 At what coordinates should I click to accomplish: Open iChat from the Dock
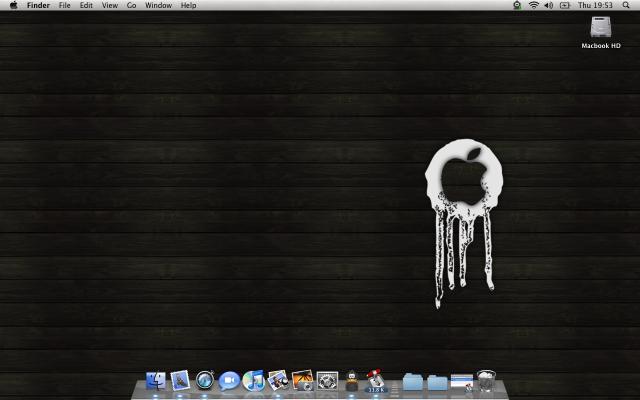tap(229, 381)
